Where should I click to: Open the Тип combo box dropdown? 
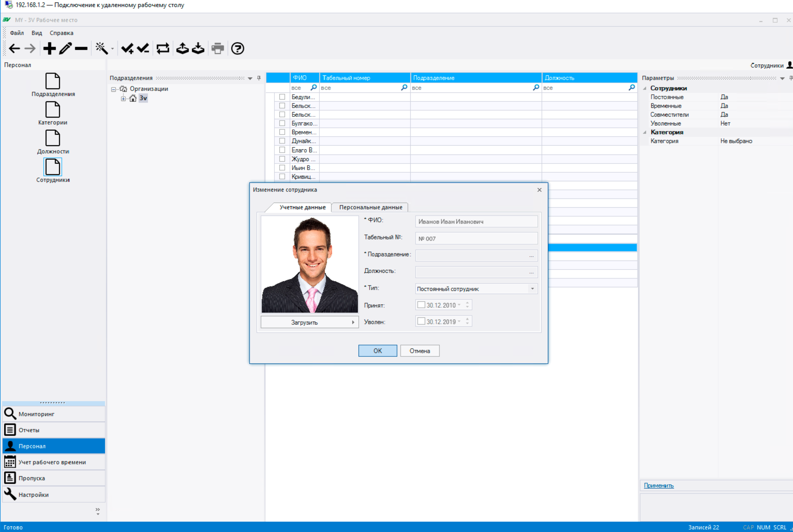click(x=532, y=289)
